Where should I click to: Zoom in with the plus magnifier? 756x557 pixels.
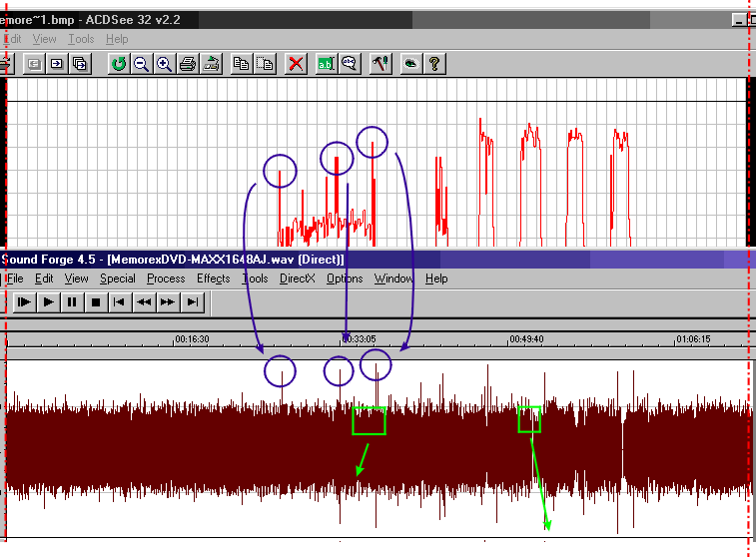[164, 64]
